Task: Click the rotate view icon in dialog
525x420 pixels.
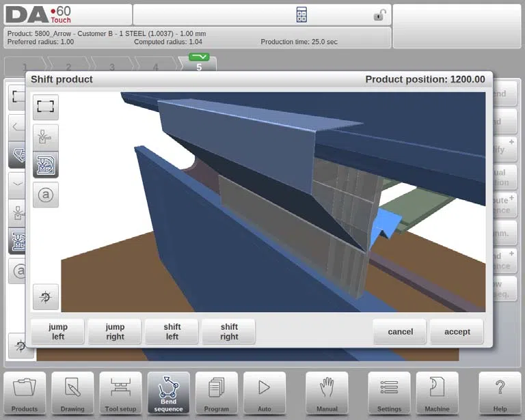Action: pyautogui.click(x=46, y=297)
